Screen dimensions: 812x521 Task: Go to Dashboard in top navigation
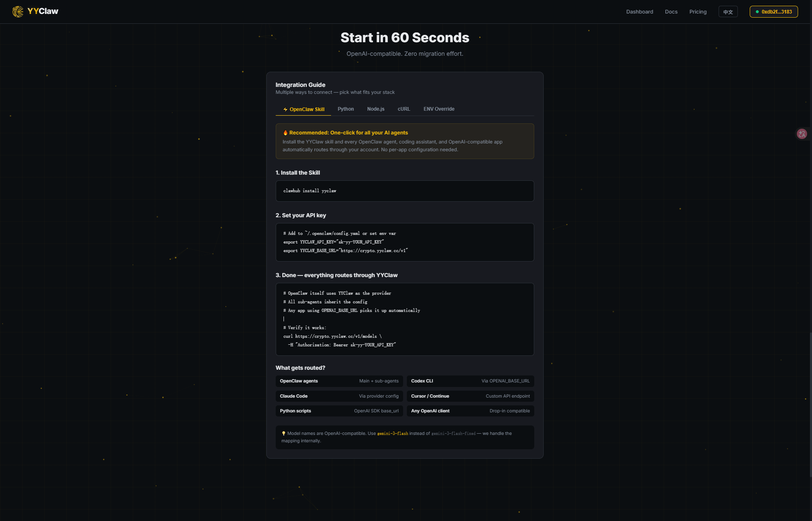[640, 12]
